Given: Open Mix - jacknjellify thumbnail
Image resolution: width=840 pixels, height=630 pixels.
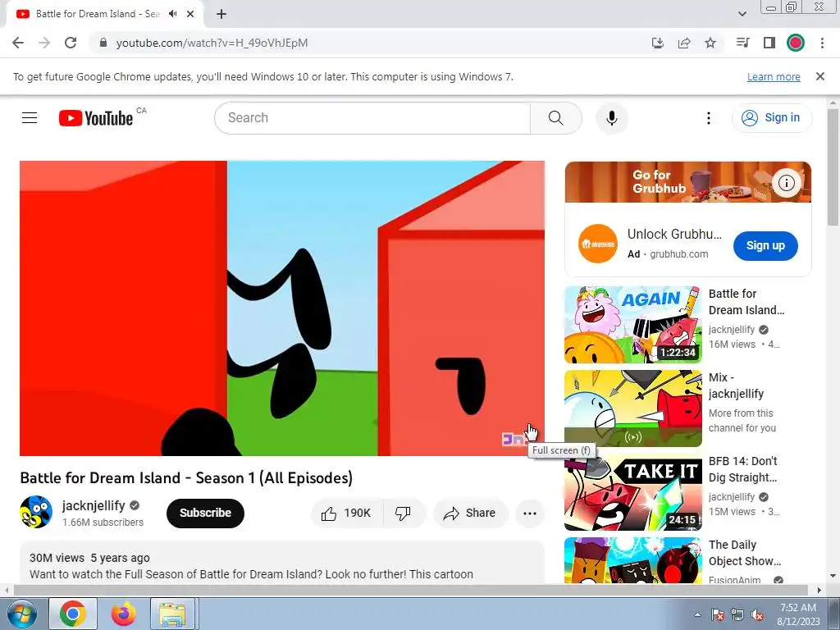Looking at the screenshot, I should pyautogui.click(x=632, y=409).
